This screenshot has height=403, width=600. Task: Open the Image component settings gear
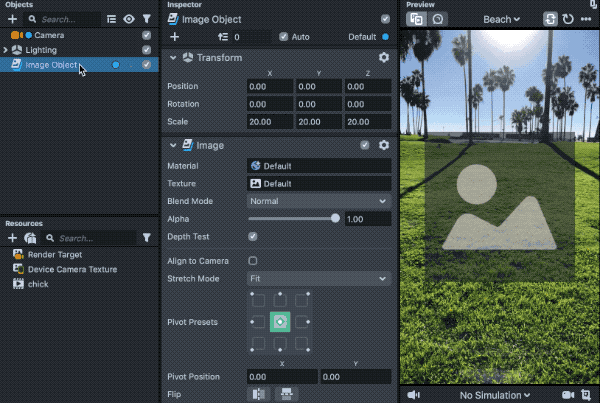pos(383,145)
